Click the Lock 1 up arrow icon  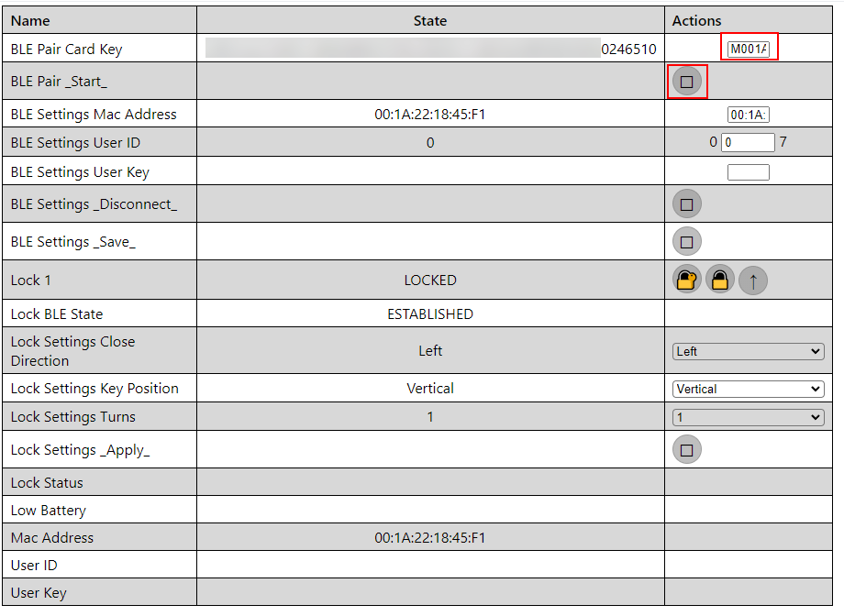click(x=753, y=280)
